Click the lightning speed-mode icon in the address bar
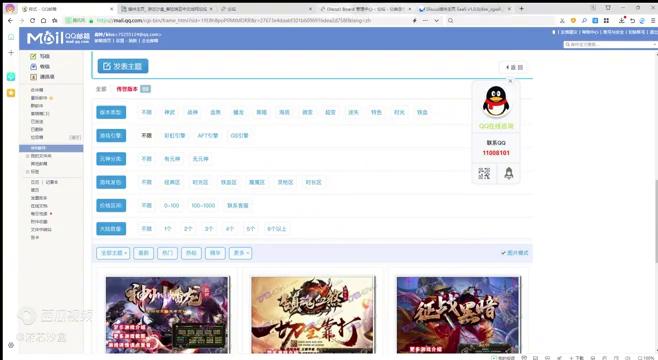The image size is (658, 360). pos(415,20)
